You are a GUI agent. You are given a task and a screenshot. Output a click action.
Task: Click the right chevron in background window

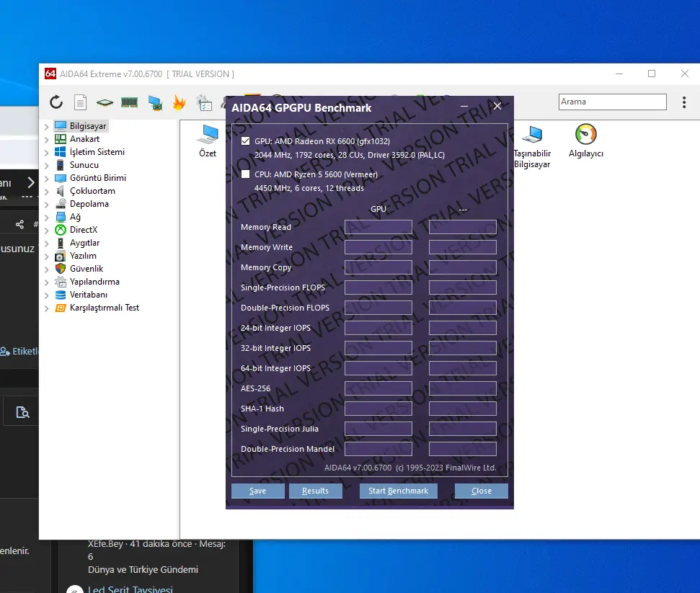click(x=31, y=182)
